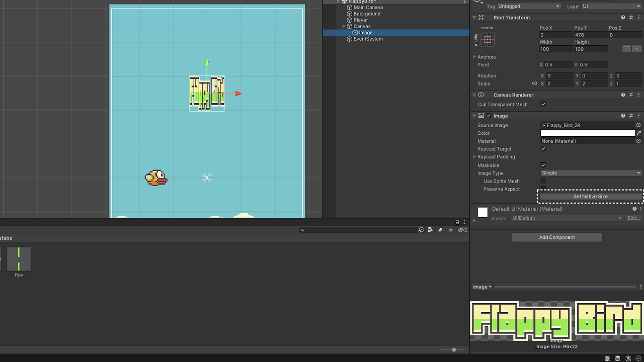This screenshot has width=644, height=362.
Task: Click the Set Native Size button
Action: coord(591,197)
